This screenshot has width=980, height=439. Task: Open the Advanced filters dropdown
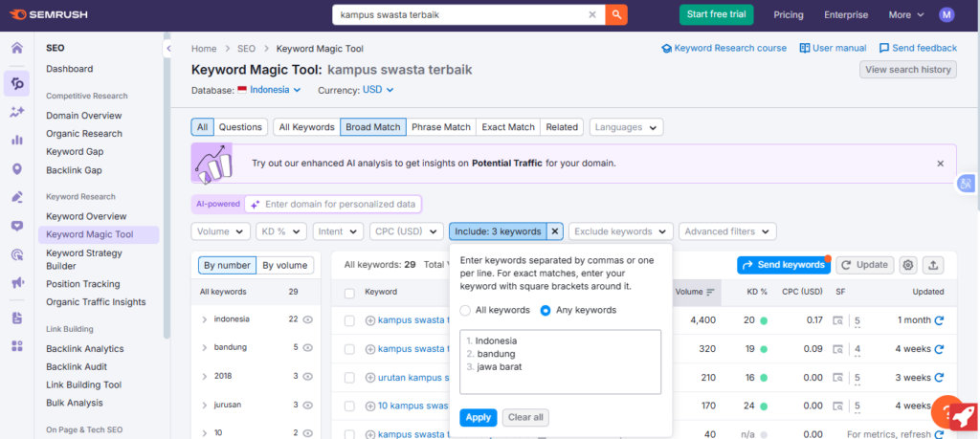pos(727,231)
